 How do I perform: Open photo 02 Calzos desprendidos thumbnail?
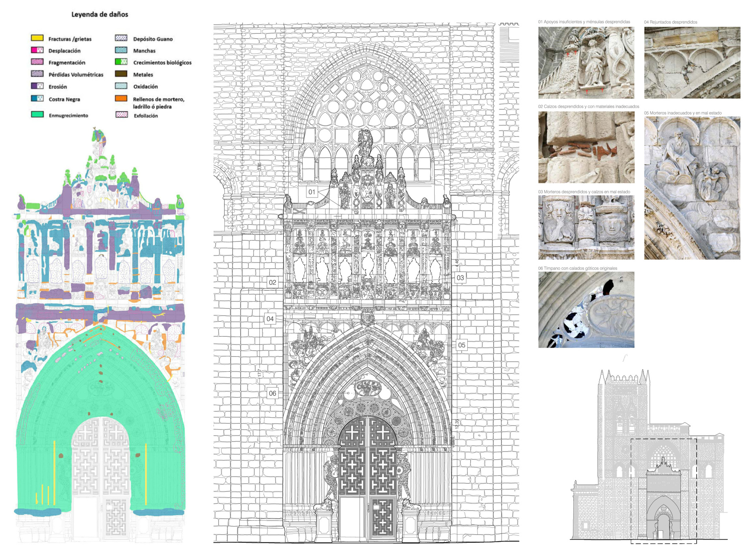586,147
